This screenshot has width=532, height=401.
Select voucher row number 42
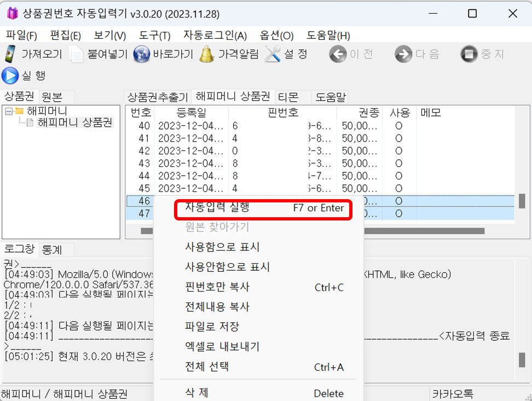(320, 151)
